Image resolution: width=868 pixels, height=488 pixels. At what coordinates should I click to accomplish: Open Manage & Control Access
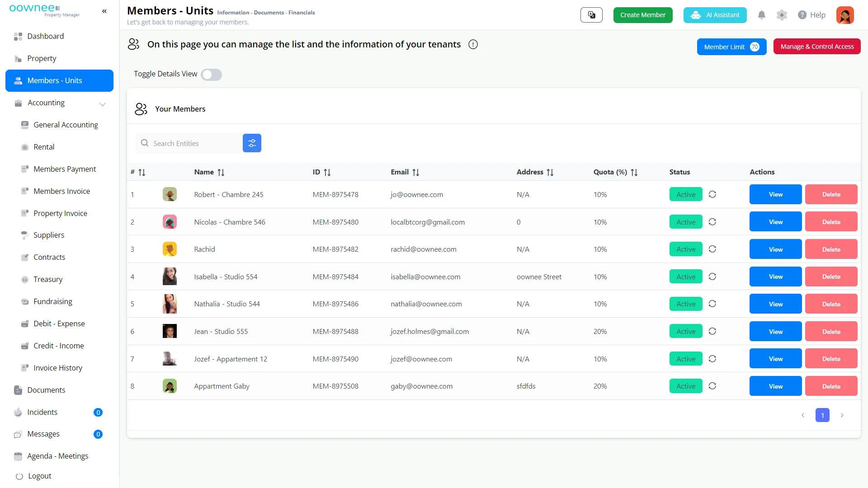[x=817, y=47]
